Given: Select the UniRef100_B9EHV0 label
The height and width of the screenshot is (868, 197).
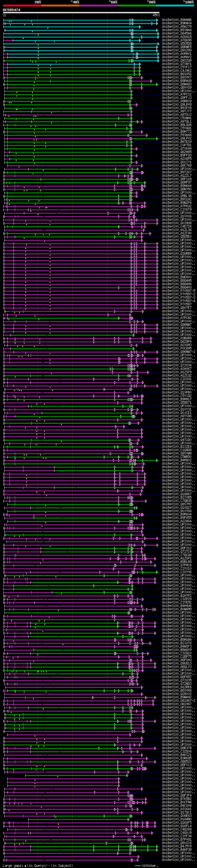Looking at the screenshot, I should [x=177, y=277].
